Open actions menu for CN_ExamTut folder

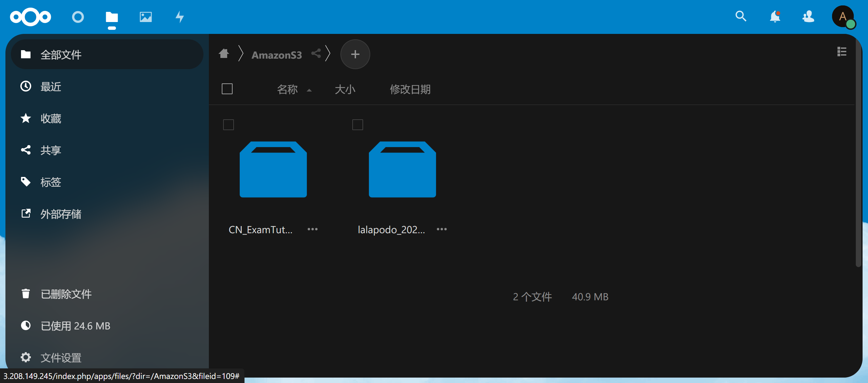(x=312, y=229)
